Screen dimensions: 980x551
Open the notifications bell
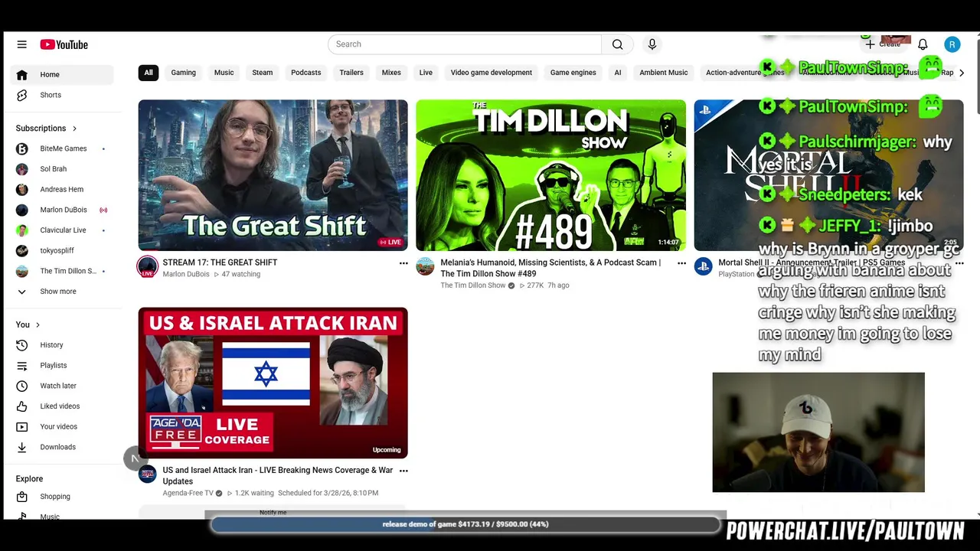point(923,44)
